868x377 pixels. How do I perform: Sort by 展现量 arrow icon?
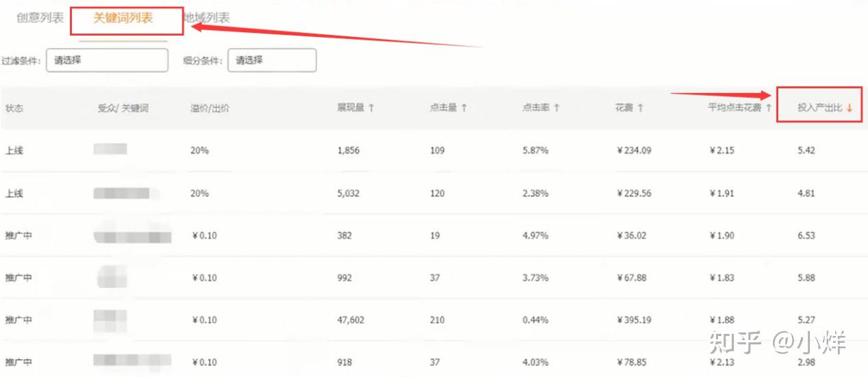tap(371, 108)
